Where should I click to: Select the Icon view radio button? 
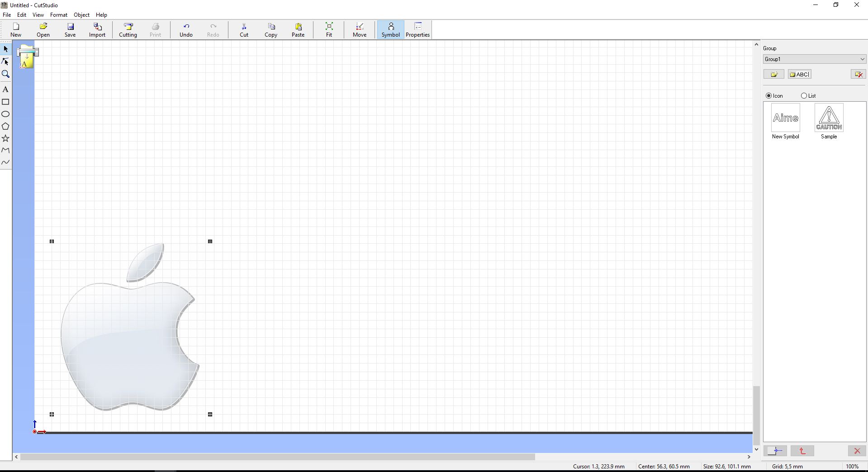[x=768, y=96]
